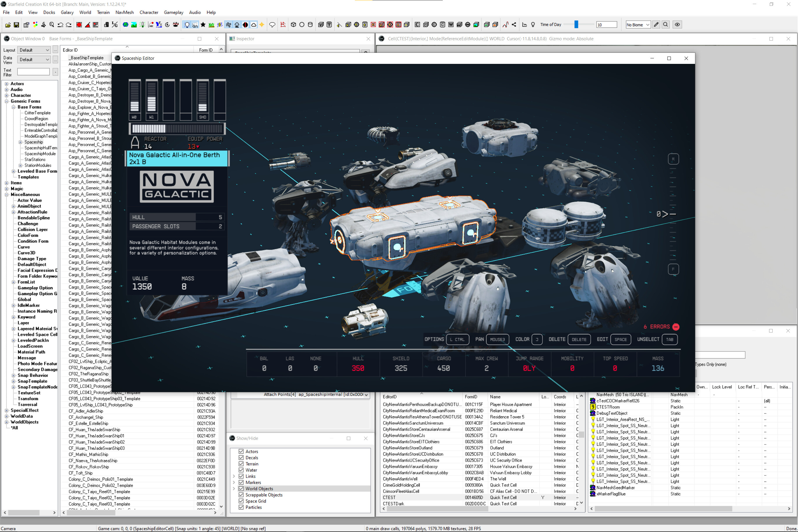Screen dimensions: 798x532
Task: Click UNSELECT in the Spaceship Editor controls
Action: coord(648,339)
